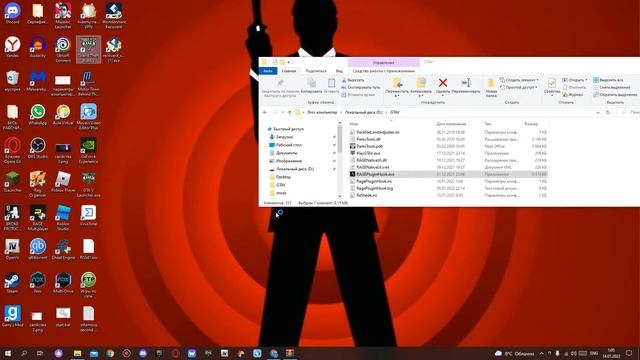Launch TLauncher Minecraft desktop icon

coord(12,182)
